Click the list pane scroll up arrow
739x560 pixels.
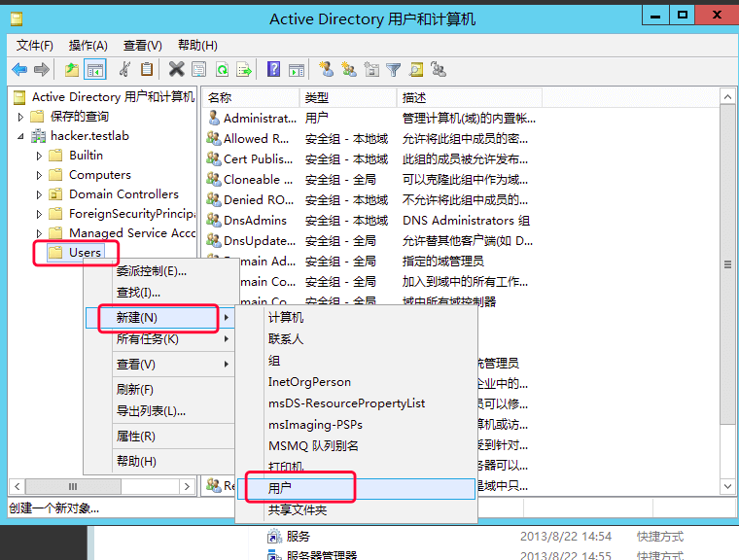pyautogui.click(x=727, y=96)
